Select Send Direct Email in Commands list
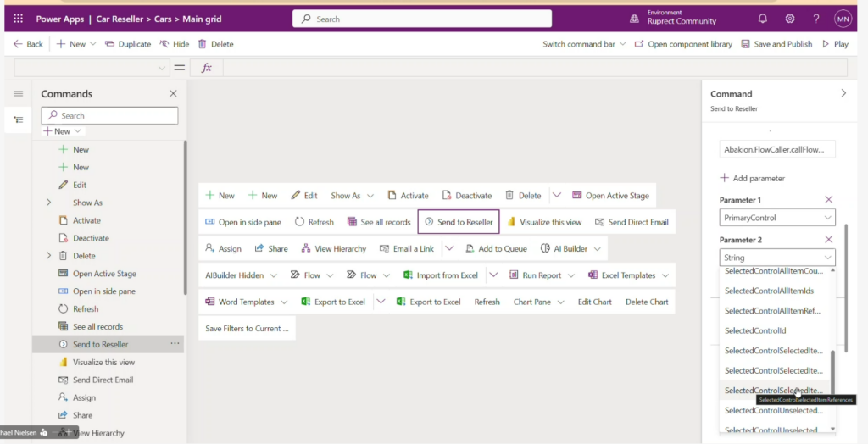The image size is (868, 444). pos(103,380)
